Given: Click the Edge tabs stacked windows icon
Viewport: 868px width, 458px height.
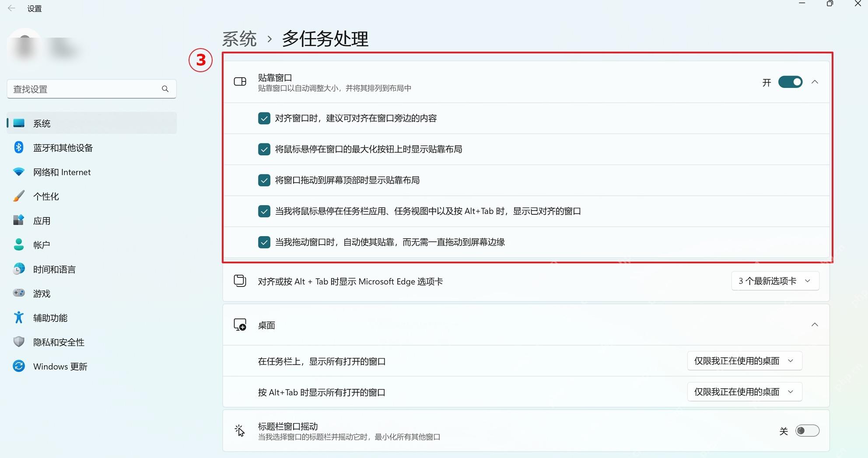Looking at the screenshot, I should tap(240, 281).
